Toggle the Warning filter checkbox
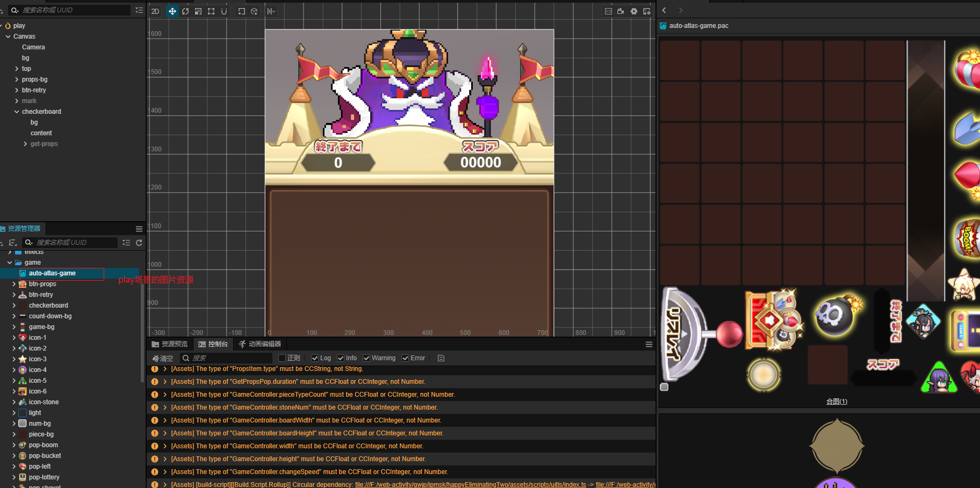Screen dimensions: 980x488 tap(366, 358)
